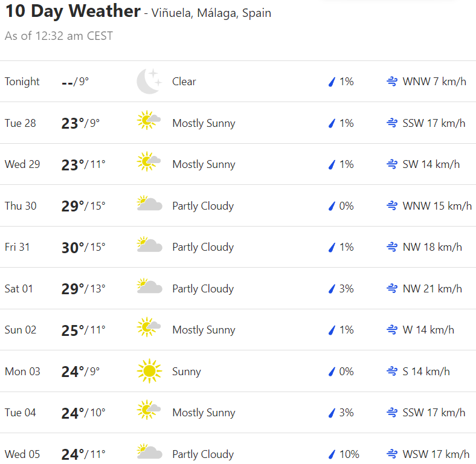Expand the Mon 03 forecast row
This screenshot has height=464, width=476.
[242, 371]
